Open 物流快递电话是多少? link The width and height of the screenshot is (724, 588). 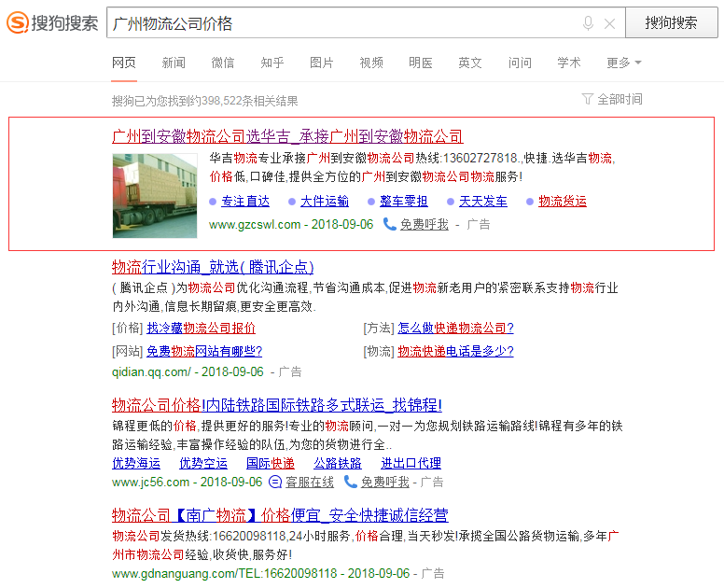coord(455,351)
